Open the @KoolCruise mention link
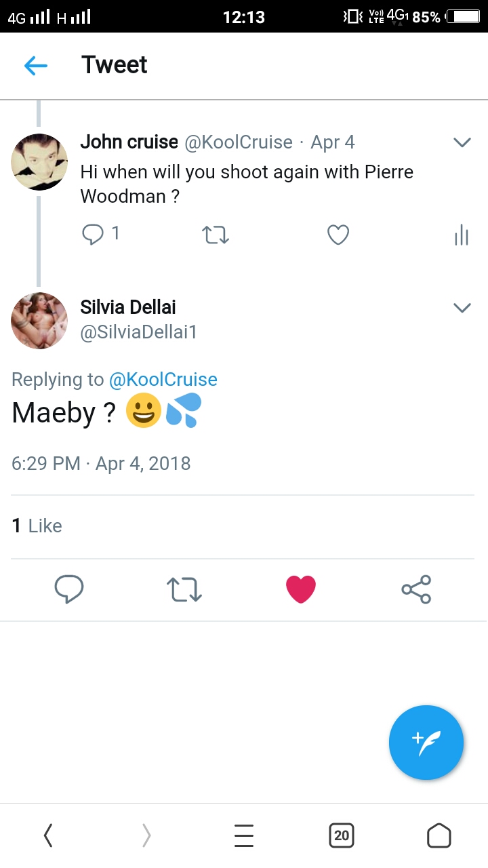The width and height of the screenshot is (488, 868). coord(163,380)
